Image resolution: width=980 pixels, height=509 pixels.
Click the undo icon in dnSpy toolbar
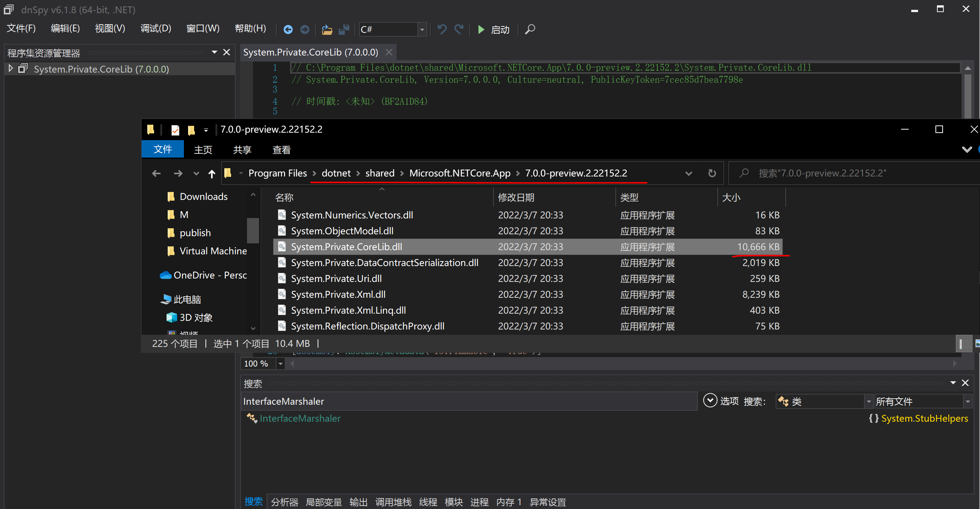click(442, 29)
